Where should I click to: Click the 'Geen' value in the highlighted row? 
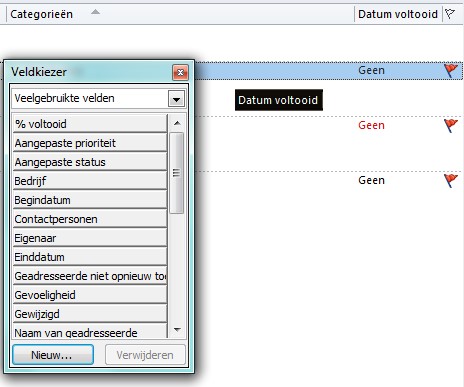(371, 70)
